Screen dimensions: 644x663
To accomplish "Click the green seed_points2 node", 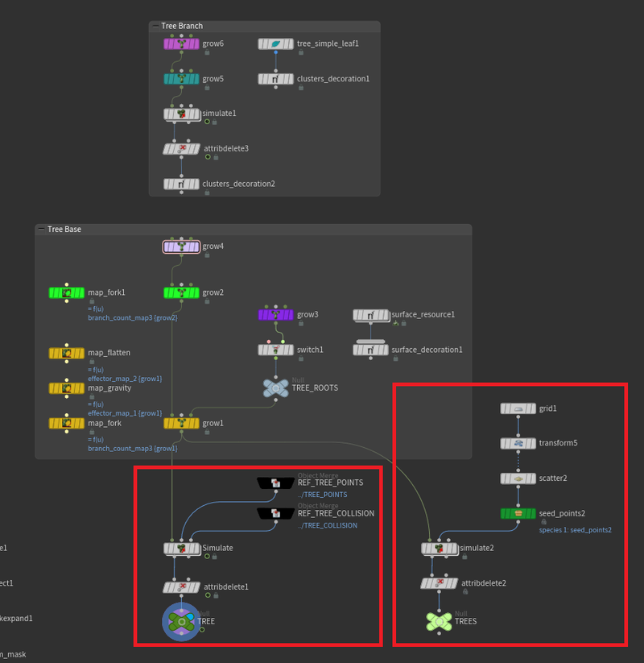I will (x=518, y=513).
